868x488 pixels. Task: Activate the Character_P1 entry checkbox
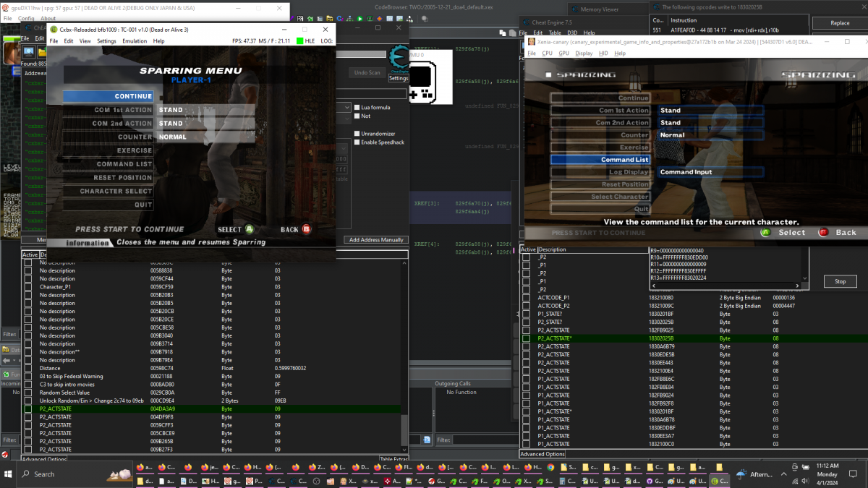(29, 287)
